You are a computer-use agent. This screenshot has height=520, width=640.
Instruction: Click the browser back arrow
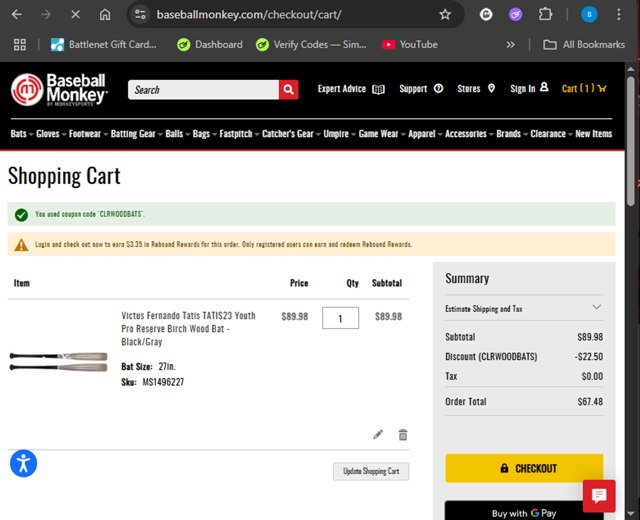(17, 15)
